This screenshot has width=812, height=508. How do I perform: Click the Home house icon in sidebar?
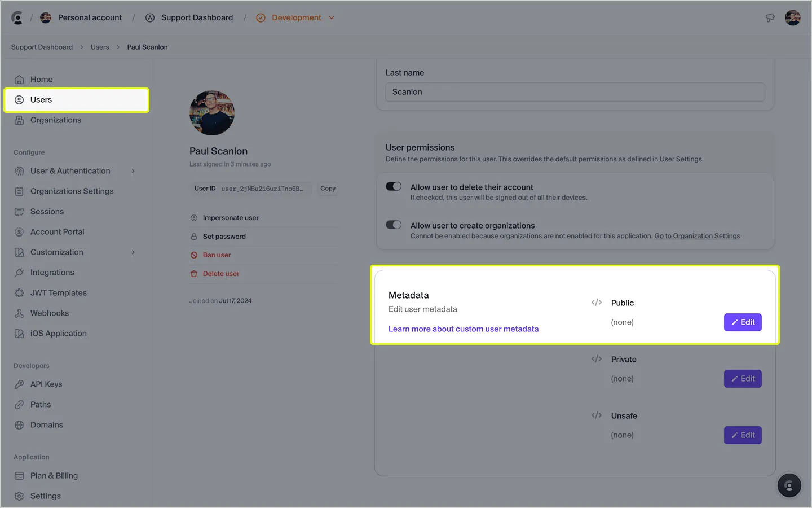pos(19,80)
